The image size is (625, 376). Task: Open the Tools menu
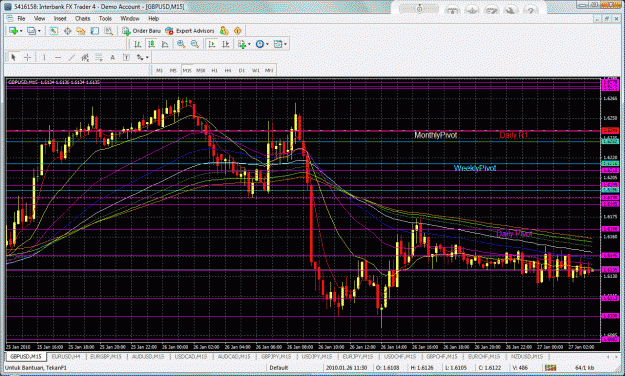(105, 18)
